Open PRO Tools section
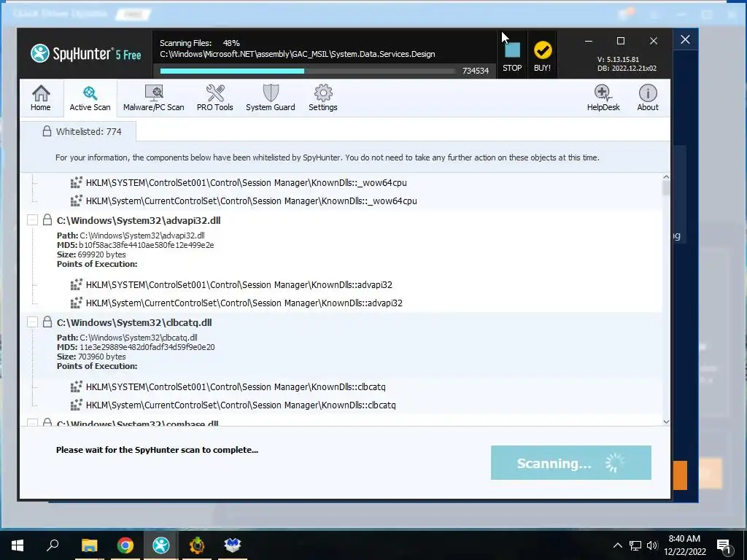Image resolution: width=747 pixels, height=560 pixels. [x=215, y=98]
